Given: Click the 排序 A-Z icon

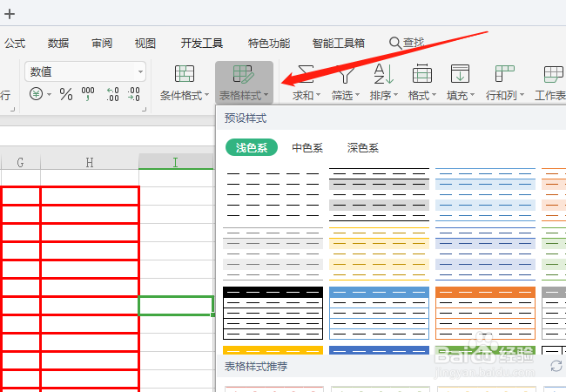Looking at the screenshot, I should coord(383,74).
